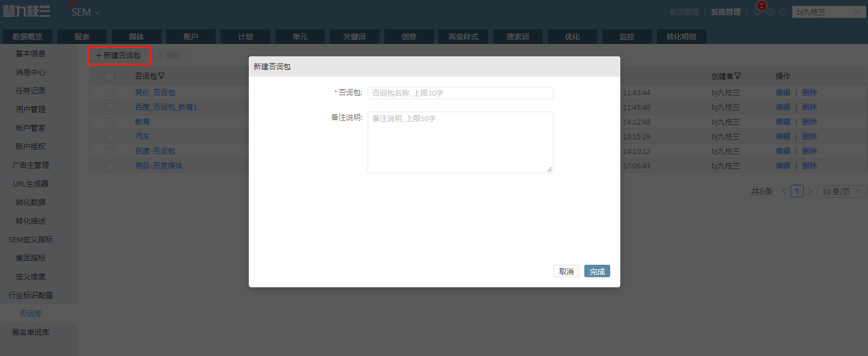The height and width of the screenshot is (356, 868).
Task: Toggle the select-all checkbox in table header
Action: click(x=110, y=76)
